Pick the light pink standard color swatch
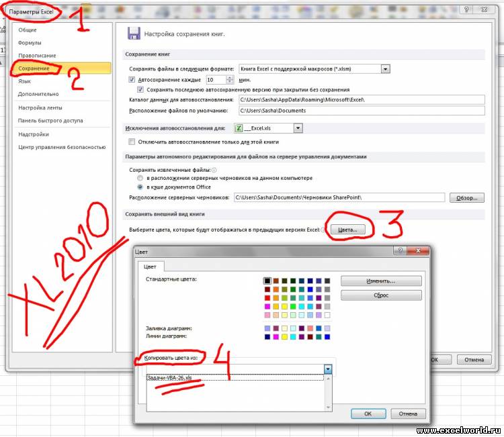504x437 pixels. (267, 315)
